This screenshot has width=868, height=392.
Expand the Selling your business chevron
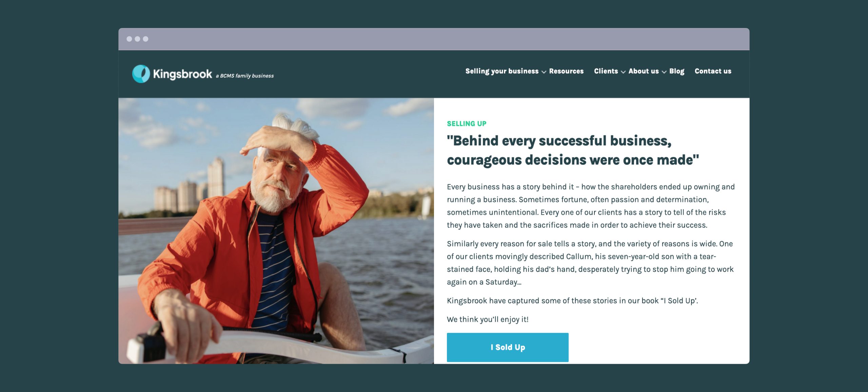tap(544, 72)
